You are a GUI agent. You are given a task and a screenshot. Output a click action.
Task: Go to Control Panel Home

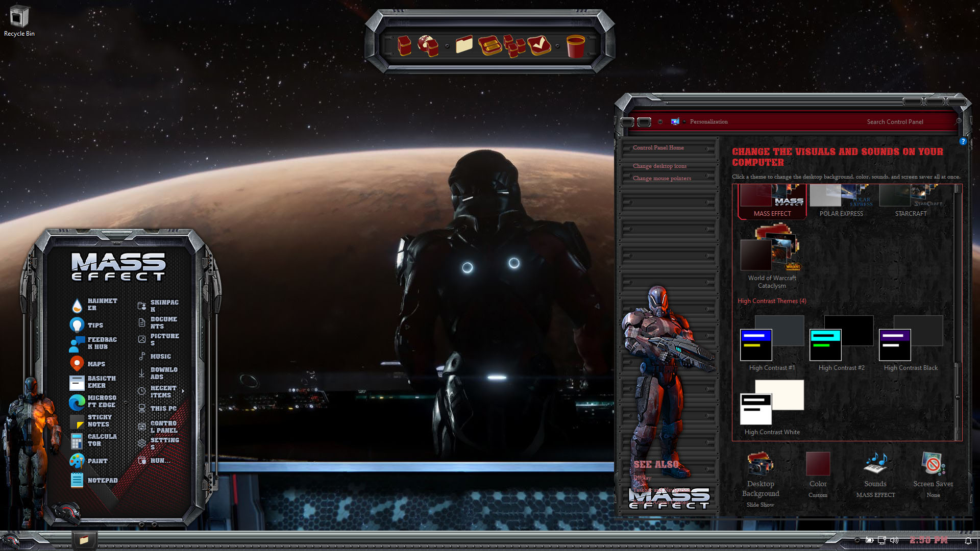(658, 147)
